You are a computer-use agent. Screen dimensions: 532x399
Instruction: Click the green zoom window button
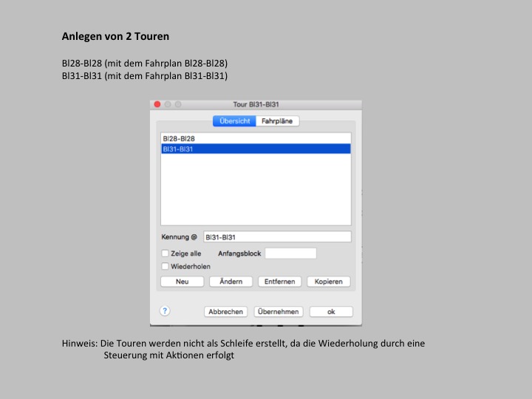coord(178,105)
